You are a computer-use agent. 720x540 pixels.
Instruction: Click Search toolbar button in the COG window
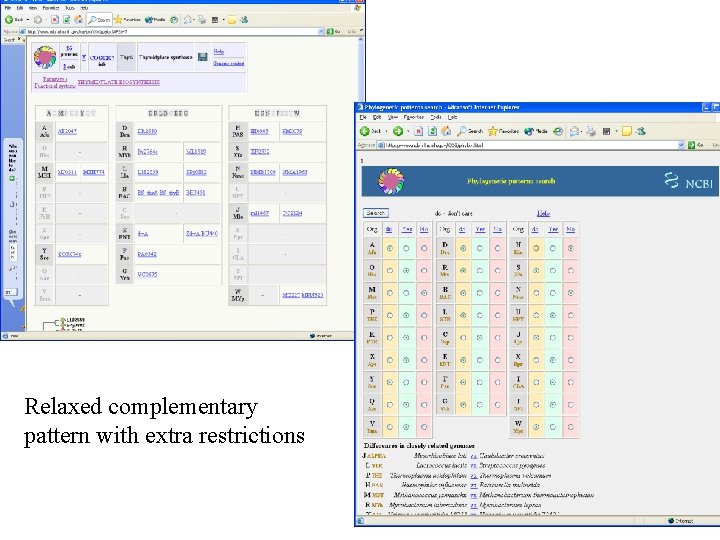click(x=99, y=20)
